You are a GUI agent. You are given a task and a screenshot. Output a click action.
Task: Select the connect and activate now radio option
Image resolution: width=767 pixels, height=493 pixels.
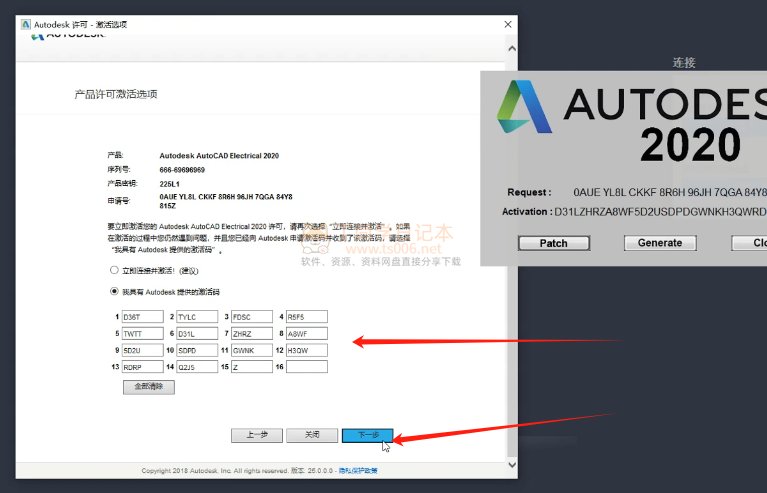(x=114, y=270)
